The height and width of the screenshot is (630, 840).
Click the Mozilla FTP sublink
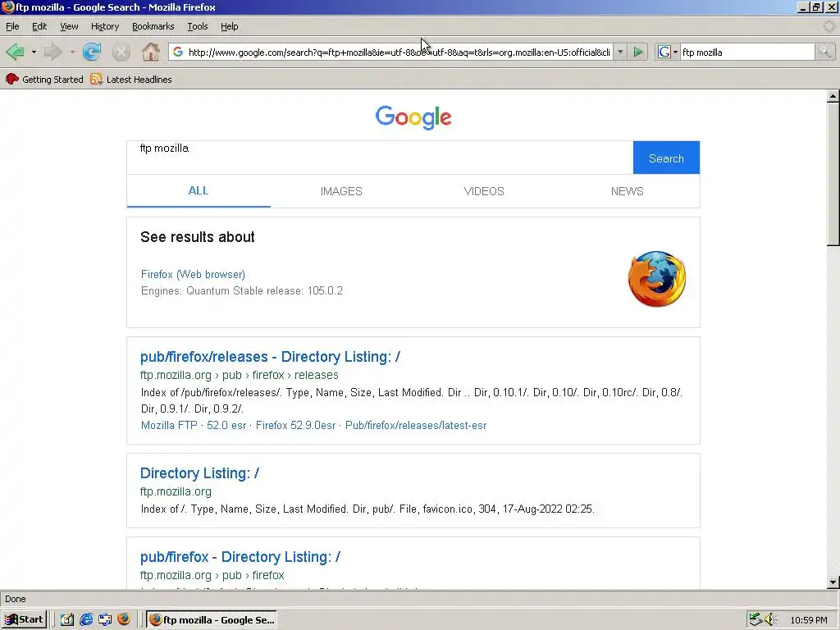pos(169,426)
